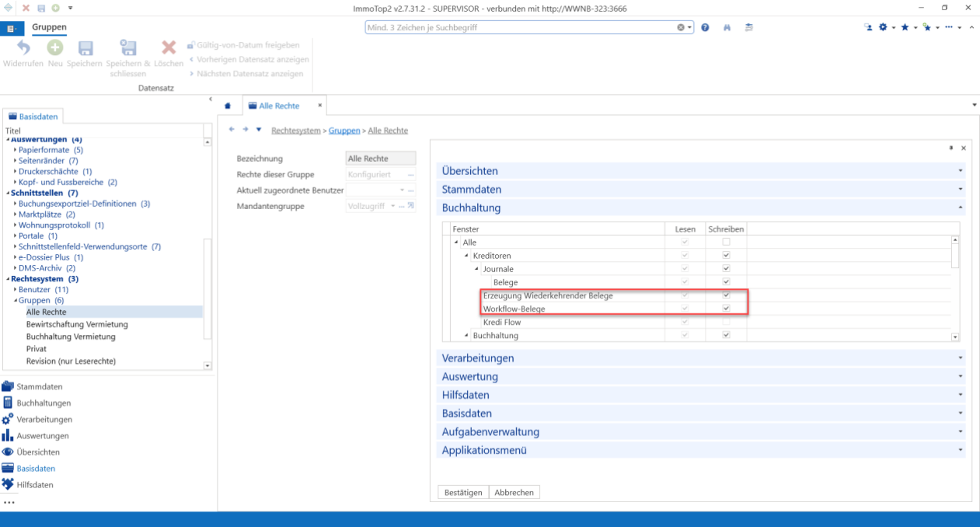
Task: Open the help question mark icon
Action: [705, 27]
